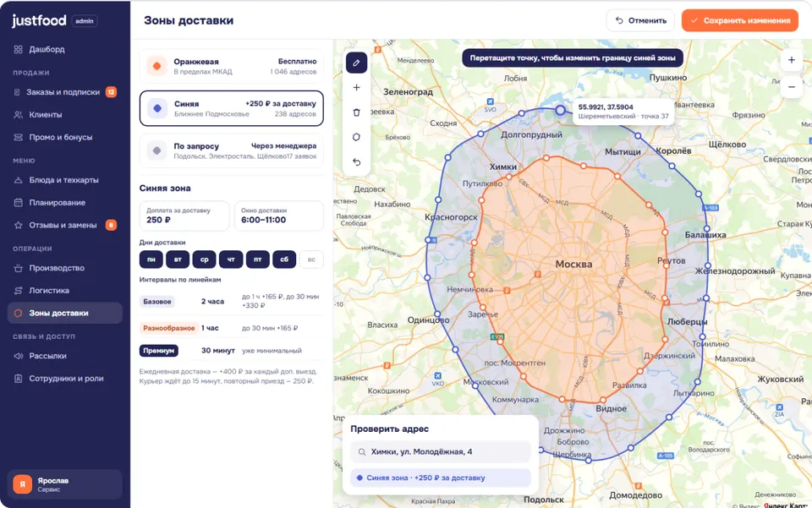Screen dimensions: 812x508
Task: Click the justfood logo
Action: pos(39,20)
